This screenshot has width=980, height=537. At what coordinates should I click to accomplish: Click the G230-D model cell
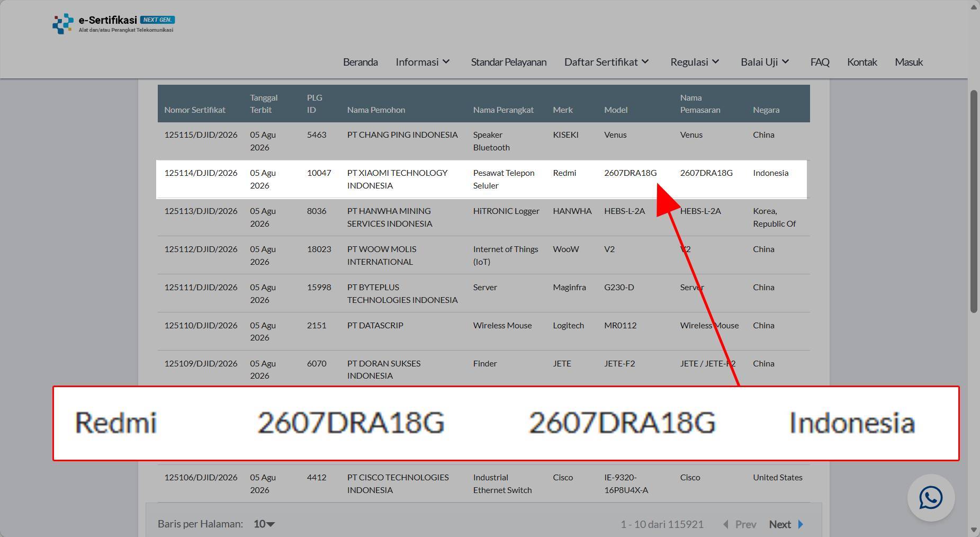[x=619, y=287]
